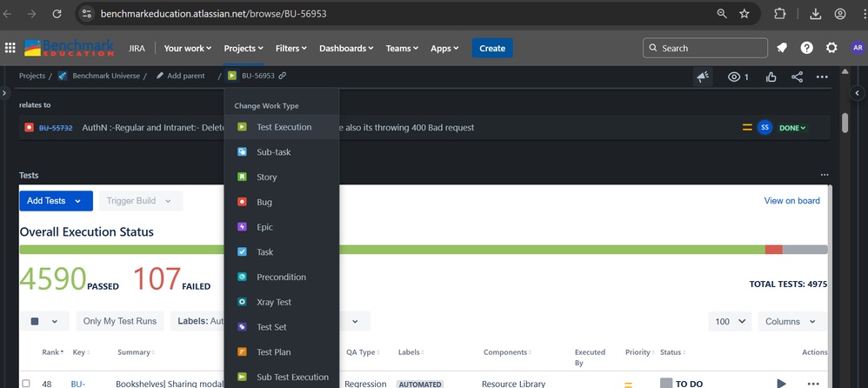Choose Bug from work type menu
Viewport: 868px width, 388px height.
coord(282,202)
